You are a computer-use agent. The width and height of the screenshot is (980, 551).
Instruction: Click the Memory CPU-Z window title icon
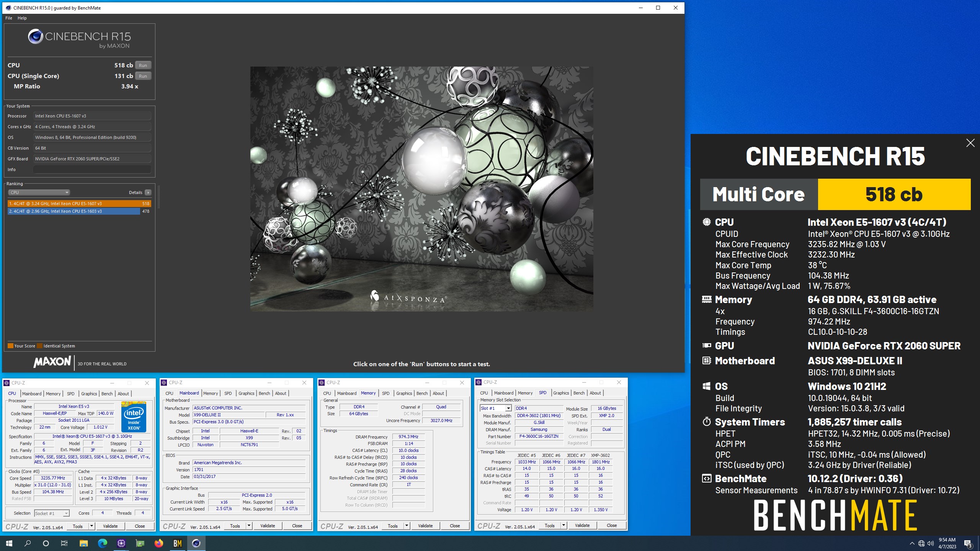(322, 383)
